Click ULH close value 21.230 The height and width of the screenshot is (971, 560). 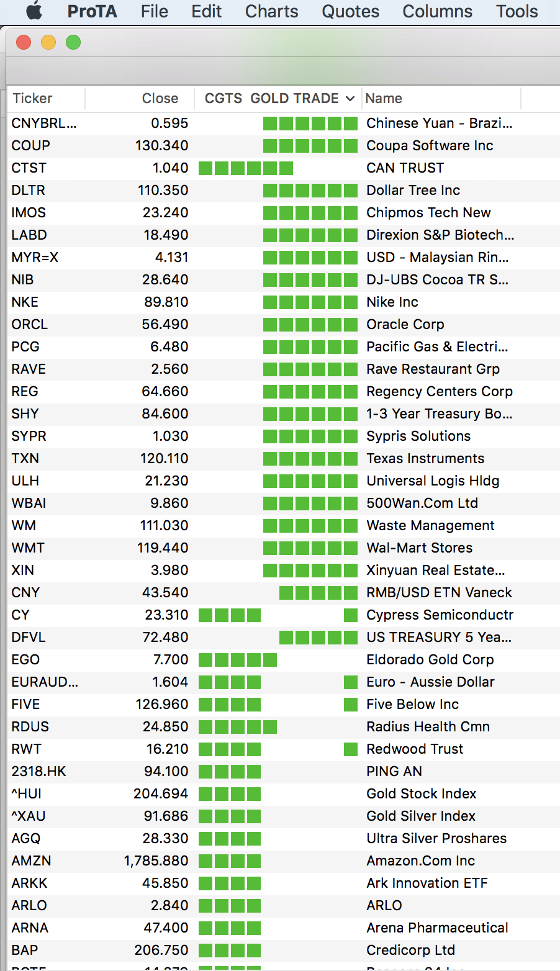coord(166,481)
